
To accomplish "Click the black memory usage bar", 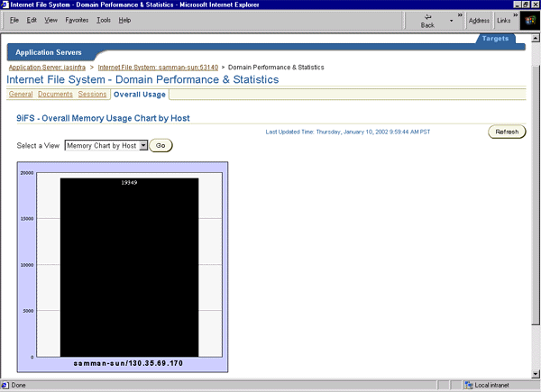I will pos(129,268).
